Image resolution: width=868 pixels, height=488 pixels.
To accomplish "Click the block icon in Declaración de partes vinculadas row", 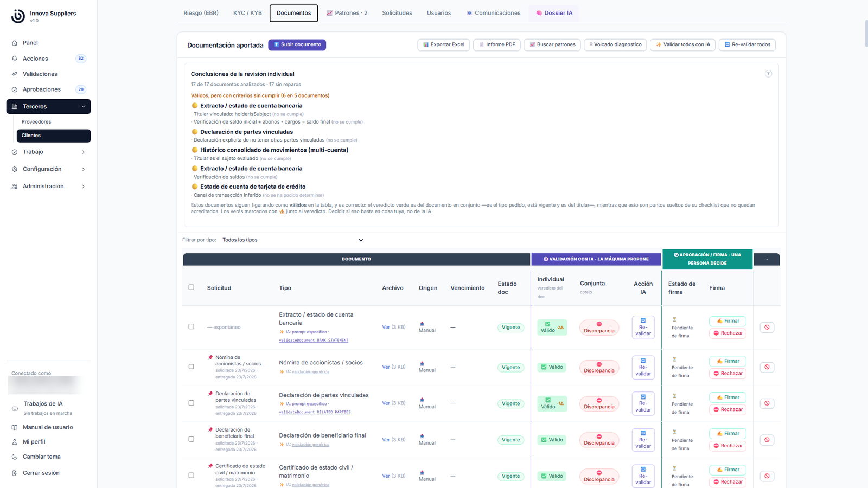I will tap(767, 403).
